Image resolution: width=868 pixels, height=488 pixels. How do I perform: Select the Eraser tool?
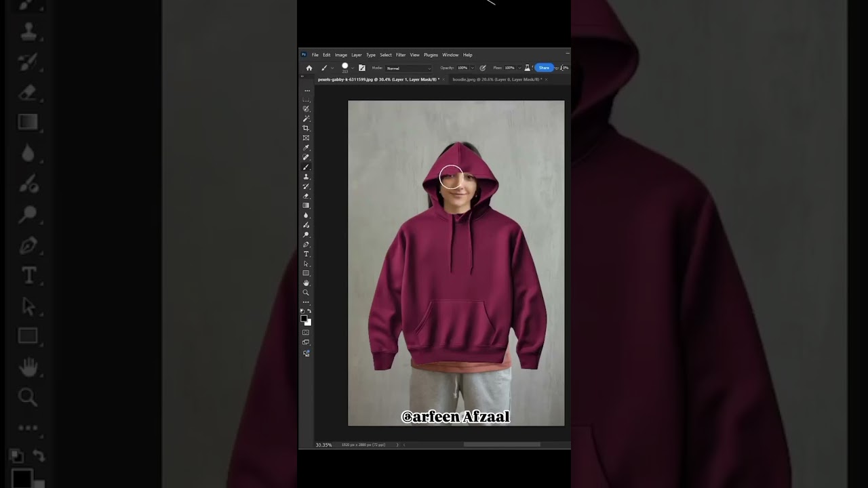[x=306, y=196]
